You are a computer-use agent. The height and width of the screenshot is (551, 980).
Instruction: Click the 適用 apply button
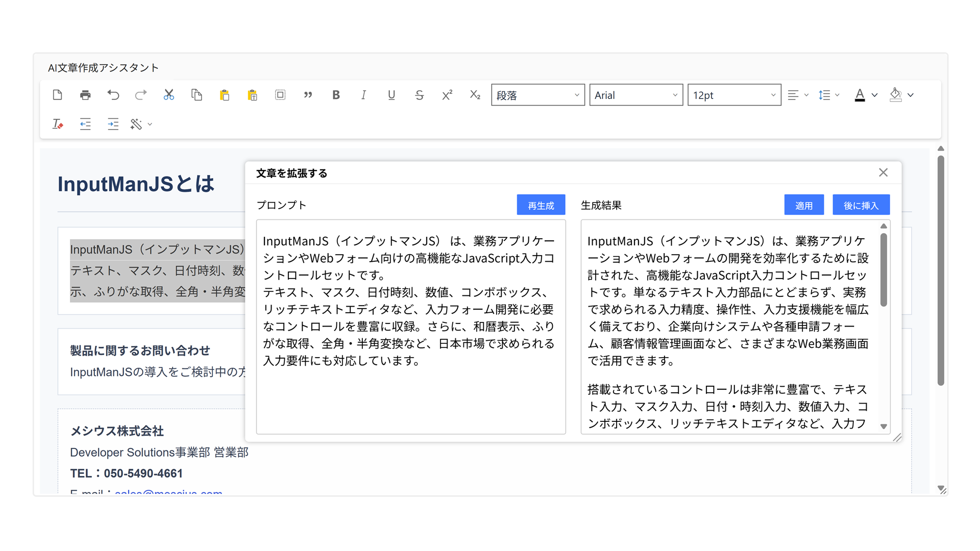coord(804,205)
